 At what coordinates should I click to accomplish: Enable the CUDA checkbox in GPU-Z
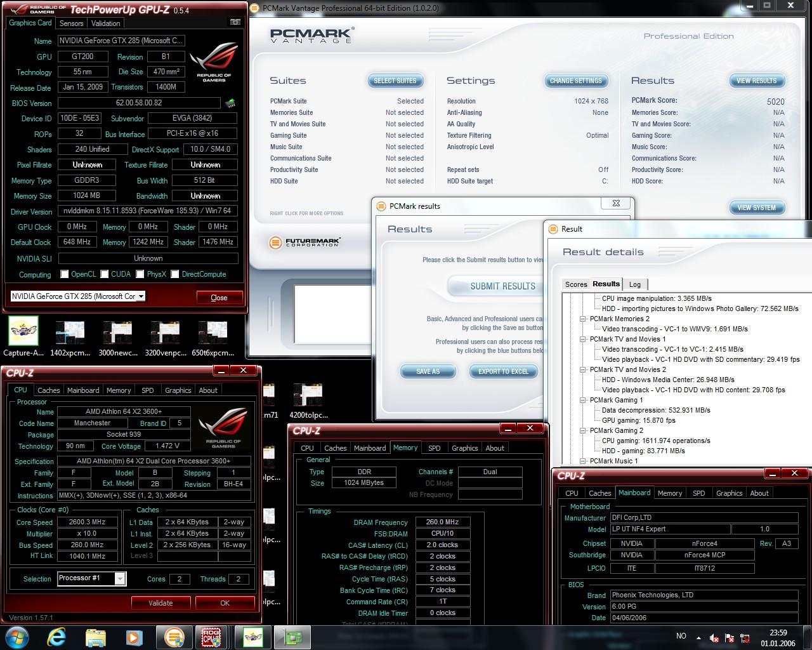[x=104, y=274]
